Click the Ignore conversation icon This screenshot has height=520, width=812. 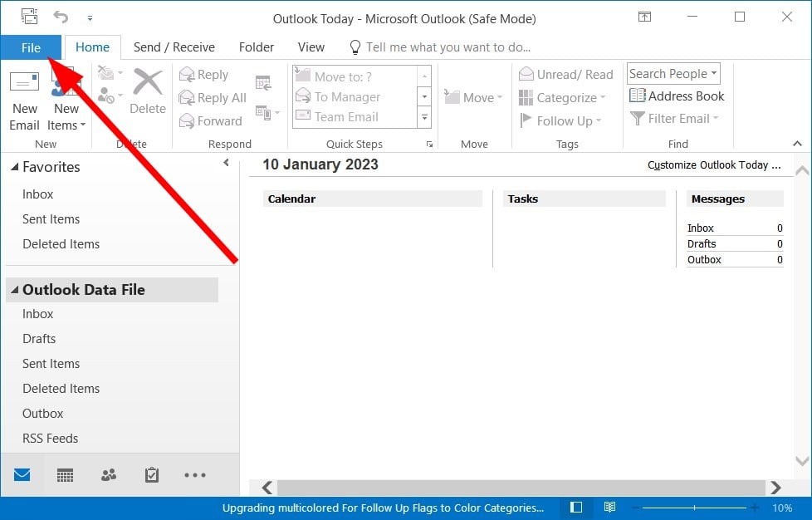(x=105, y=72)
